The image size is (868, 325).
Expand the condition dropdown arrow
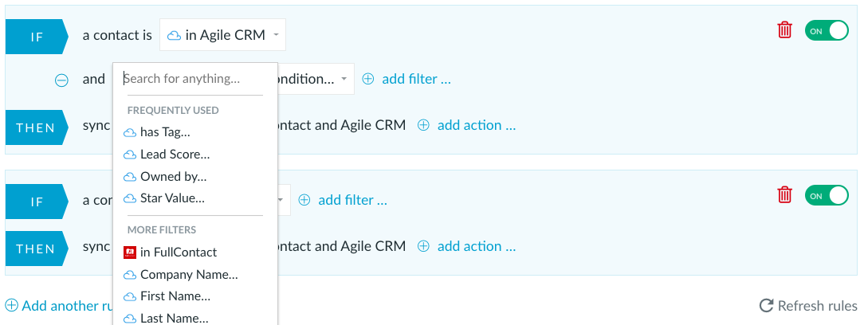[x=344, y=79]
